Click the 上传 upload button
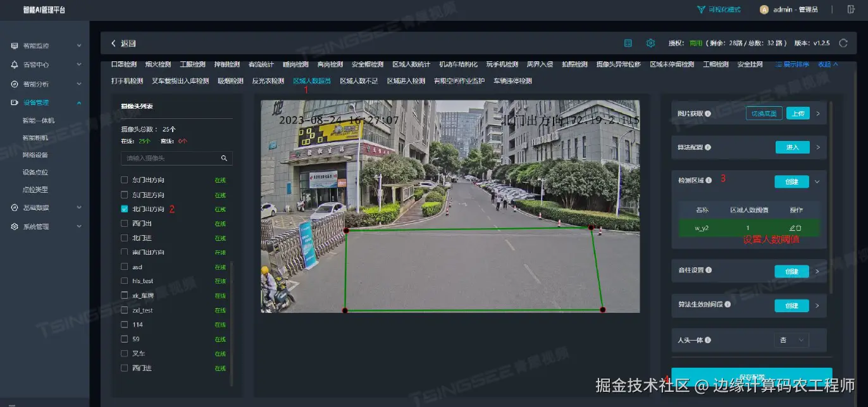868x407 pixels. click(798, 113)
